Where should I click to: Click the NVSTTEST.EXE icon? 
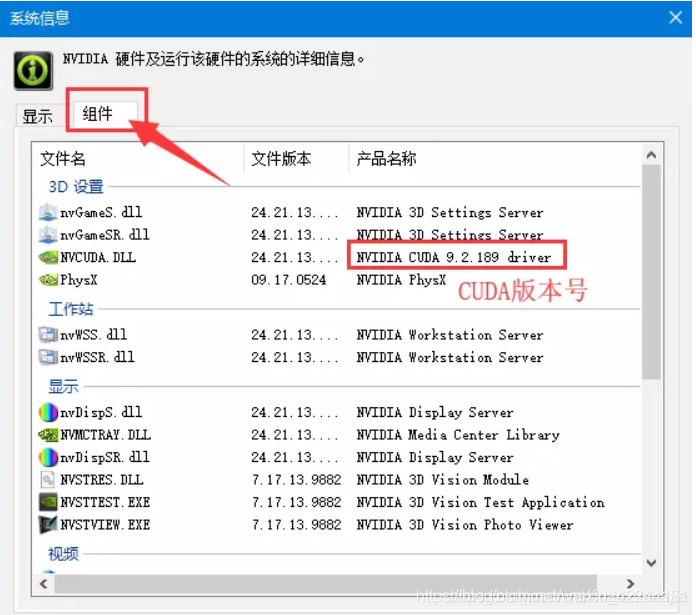(x=48, y=502)
